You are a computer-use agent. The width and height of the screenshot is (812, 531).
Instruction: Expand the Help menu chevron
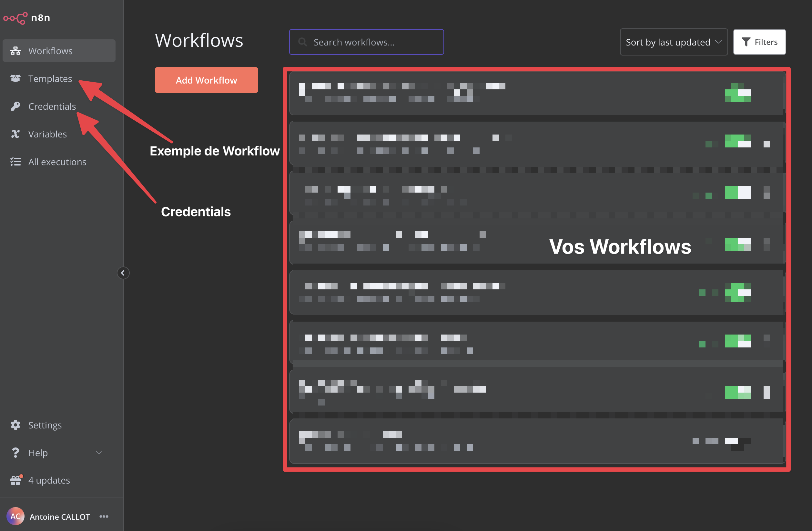99,453
